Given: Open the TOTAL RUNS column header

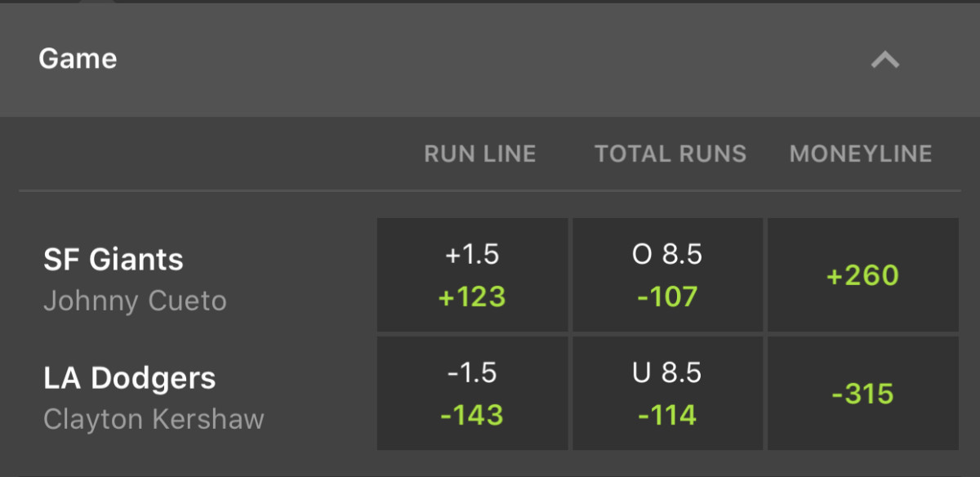Looking at the screenshot, I should [x=670, y=154].
